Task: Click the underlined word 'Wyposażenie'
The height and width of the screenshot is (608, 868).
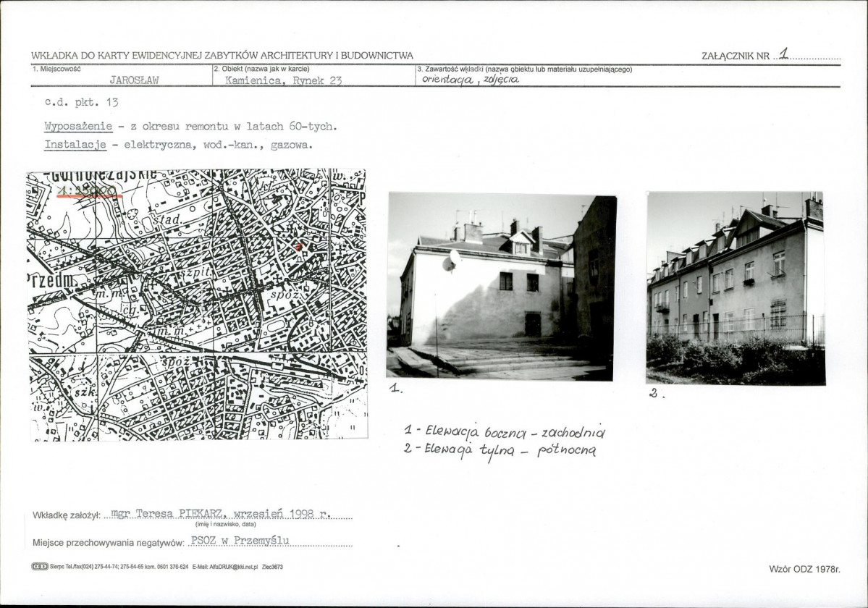Action: point(79,127)
